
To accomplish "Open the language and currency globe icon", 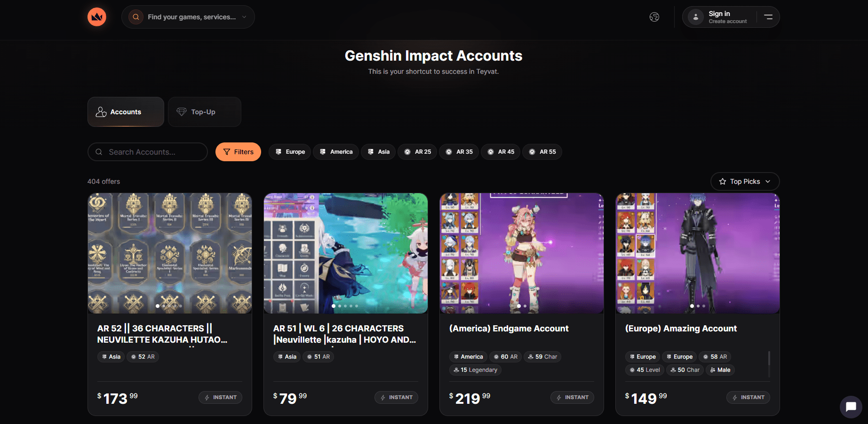I will (x=654, y=17).
